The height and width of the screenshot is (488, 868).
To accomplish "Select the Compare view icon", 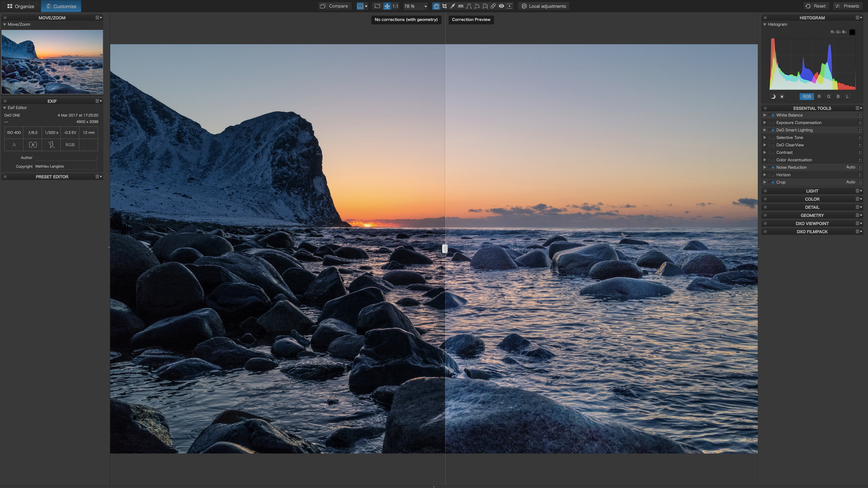I will pyautogui.click(x=322, y=6).
